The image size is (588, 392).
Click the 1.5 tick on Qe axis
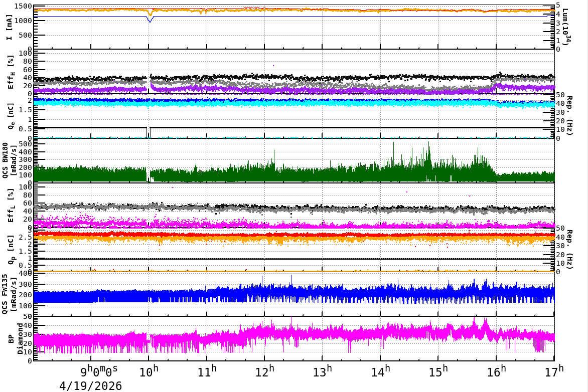coord(26,110)
